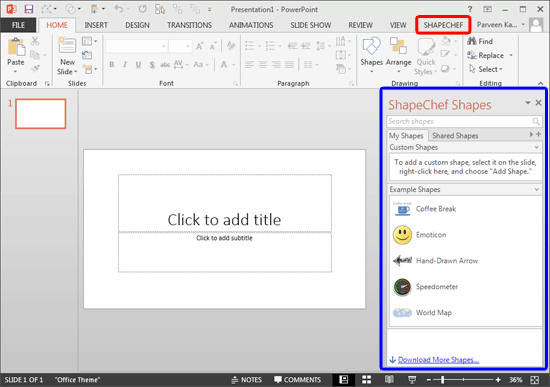Image resolution: width=550 pixels, height=387 pixels.
Task: Close the ShapeChef Shapes pane
Action: pyautogui.click(x=538, y=103)
